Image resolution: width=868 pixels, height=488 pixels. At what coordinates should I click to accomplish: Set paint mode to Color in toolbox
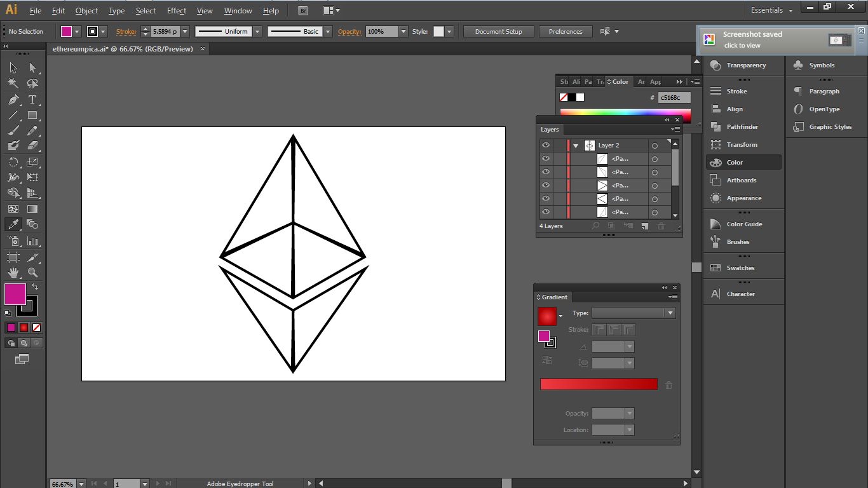11,328
